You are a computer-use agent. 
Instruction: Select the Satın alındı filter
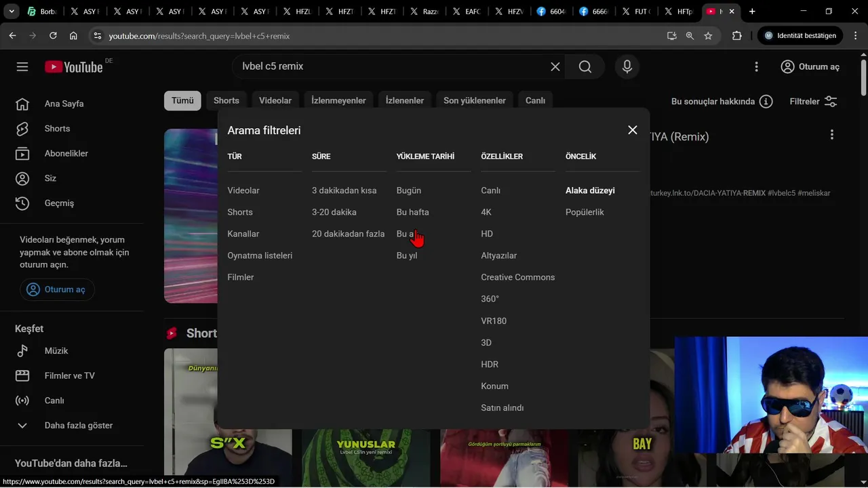point(502,407)
